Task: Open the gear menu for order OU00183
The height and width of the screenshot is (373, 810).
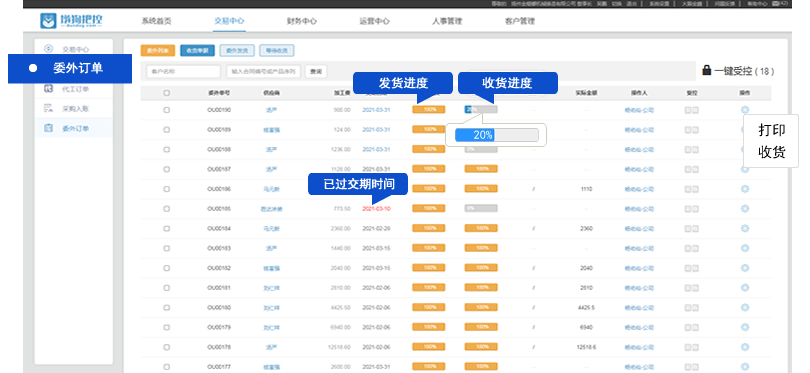Action: (x=744, y=248)
